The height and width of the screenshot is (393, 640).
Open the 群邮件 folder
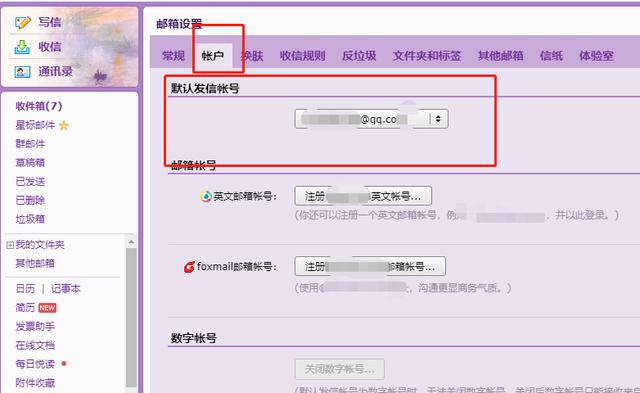(x=30, y=144)
